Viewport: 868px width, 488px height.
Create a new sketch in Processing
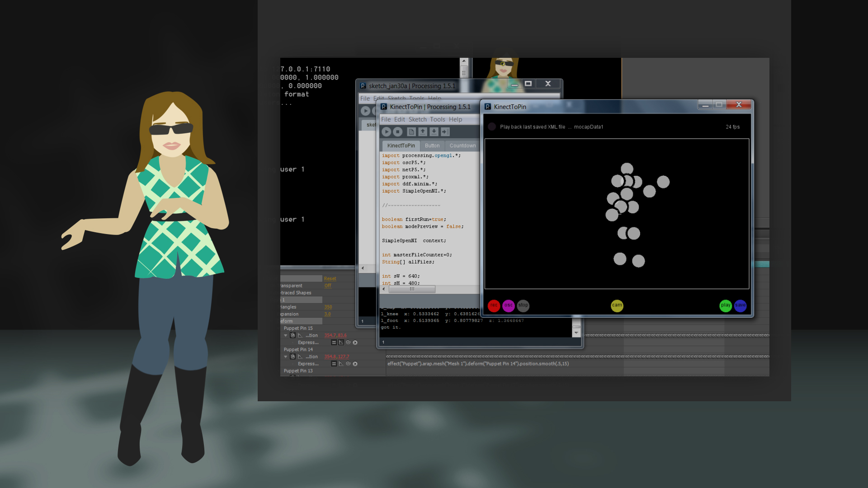tap(411, 131)
